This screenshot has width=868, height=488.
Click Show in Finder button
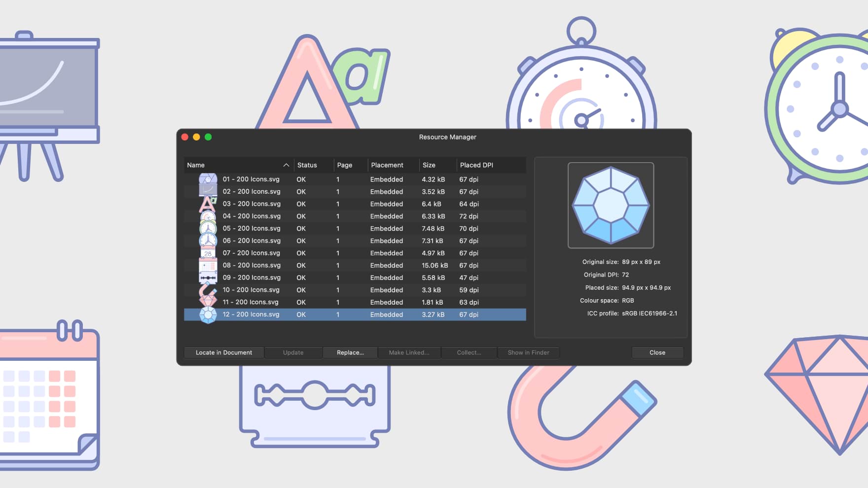(529, 352)
